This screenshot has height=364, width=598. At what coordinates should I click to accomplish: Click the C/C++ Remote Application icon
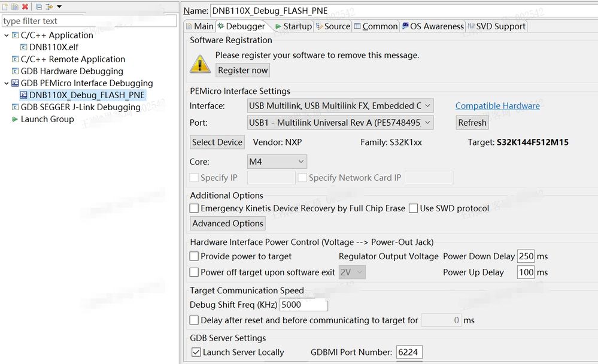(x=15, y=59)
